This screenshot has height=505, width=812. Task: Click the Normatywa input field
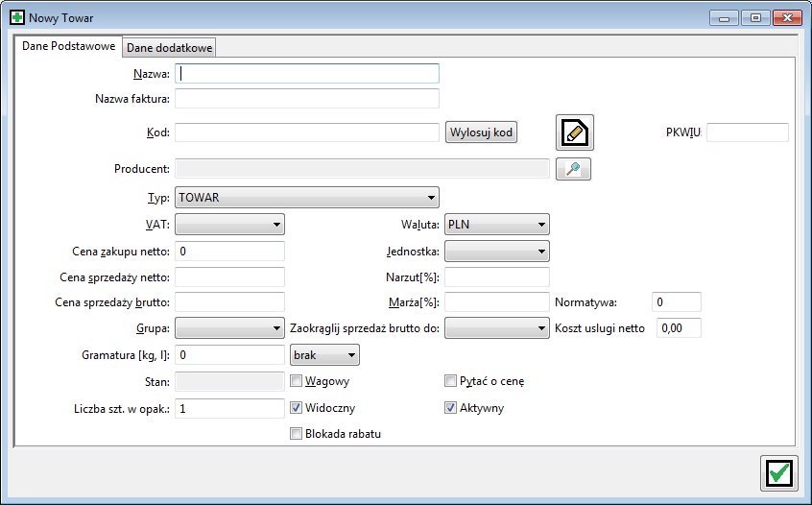click(x=677, y=302)
